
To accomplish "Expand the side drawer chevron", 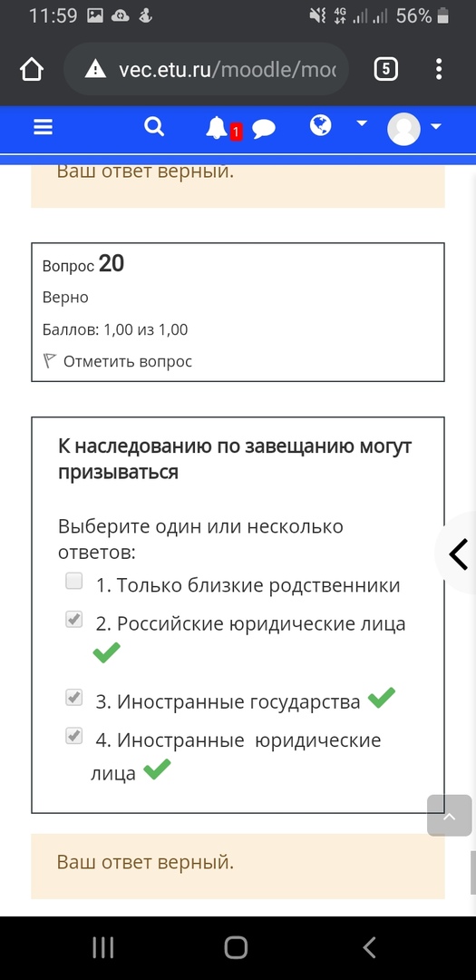I will (458, 554).
